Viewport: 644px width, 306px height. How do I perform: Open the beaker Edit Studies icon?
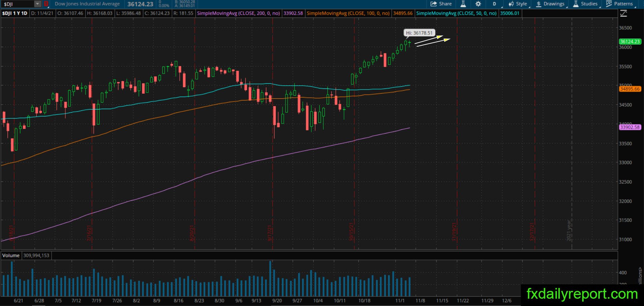(x=463, y=4)
